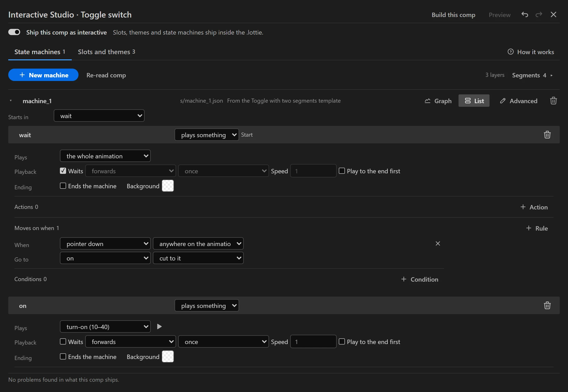Screen dimensions: 568x392
Task: Click Re-read comp
Action: point(106,75)
